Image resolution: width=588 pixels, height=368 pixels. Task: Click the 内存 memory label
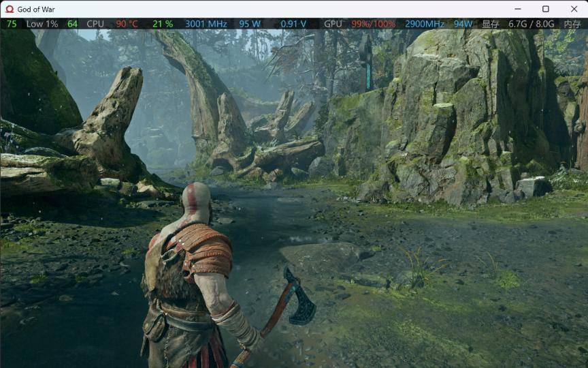572,24
